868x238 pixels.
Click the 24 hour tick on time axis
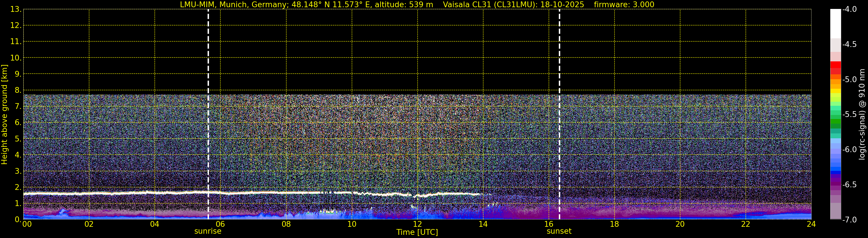811,224
